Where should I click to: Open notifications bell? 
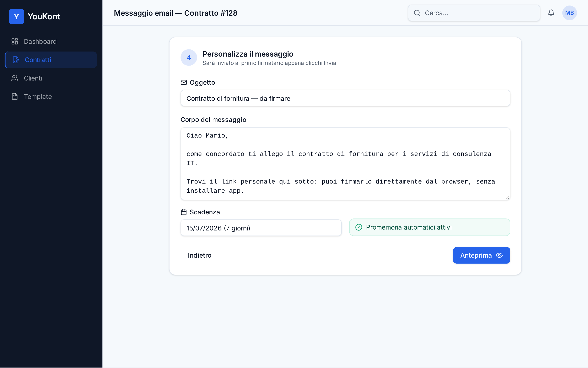click(x=551, y=13)
